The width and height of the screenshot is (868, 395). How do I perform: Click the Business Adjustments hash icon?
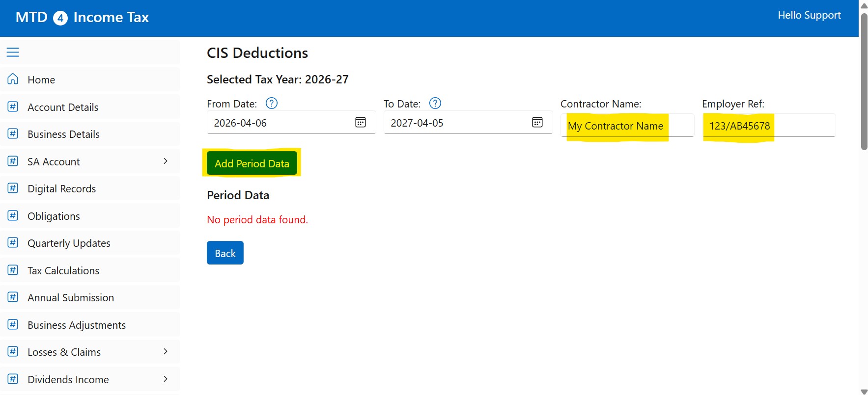tap(13, 324)
